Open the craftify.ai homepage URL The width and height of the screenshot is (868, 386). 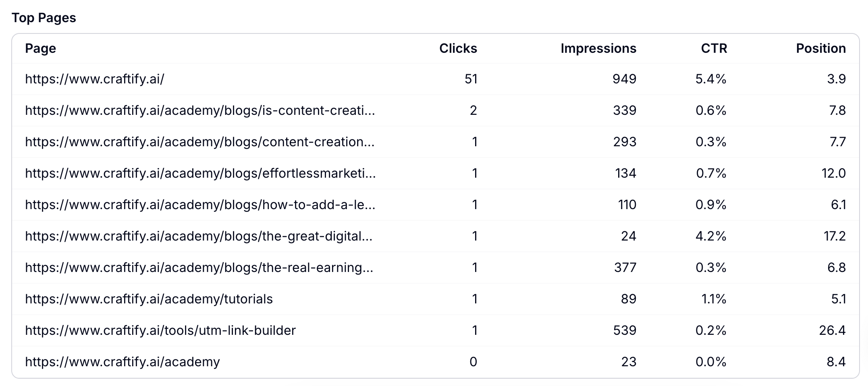point(95,79)
